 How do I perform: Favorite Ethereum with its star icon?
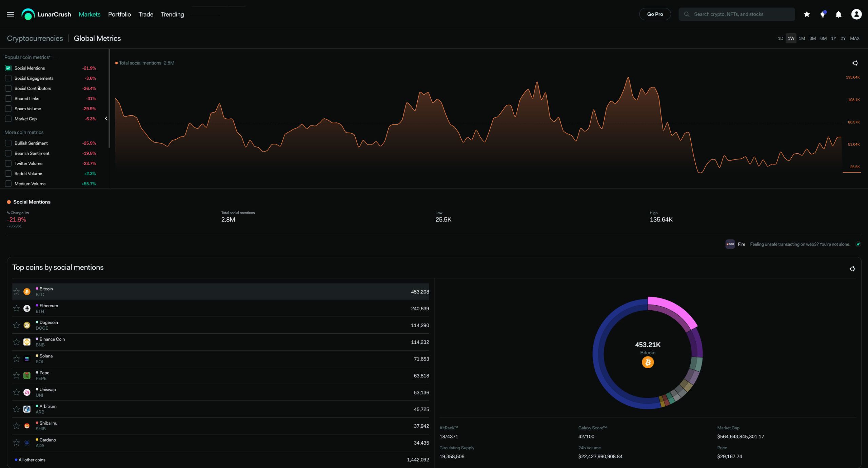[16, 308]
